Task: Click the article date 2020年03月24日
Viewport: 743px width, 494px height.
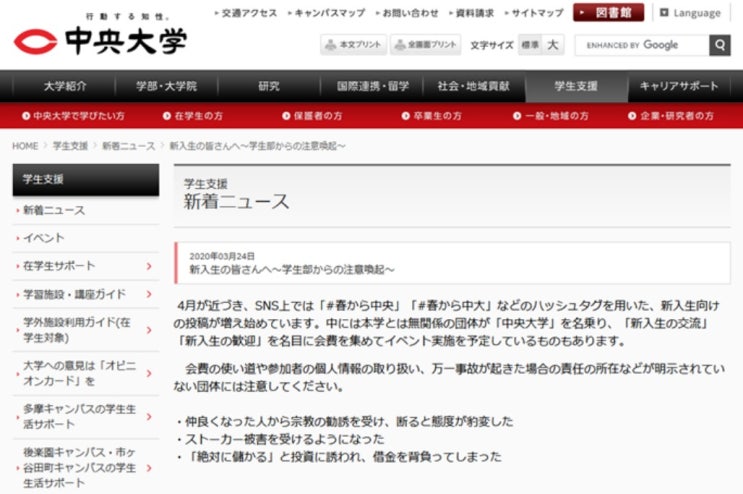Action: [x=222, y=256]
